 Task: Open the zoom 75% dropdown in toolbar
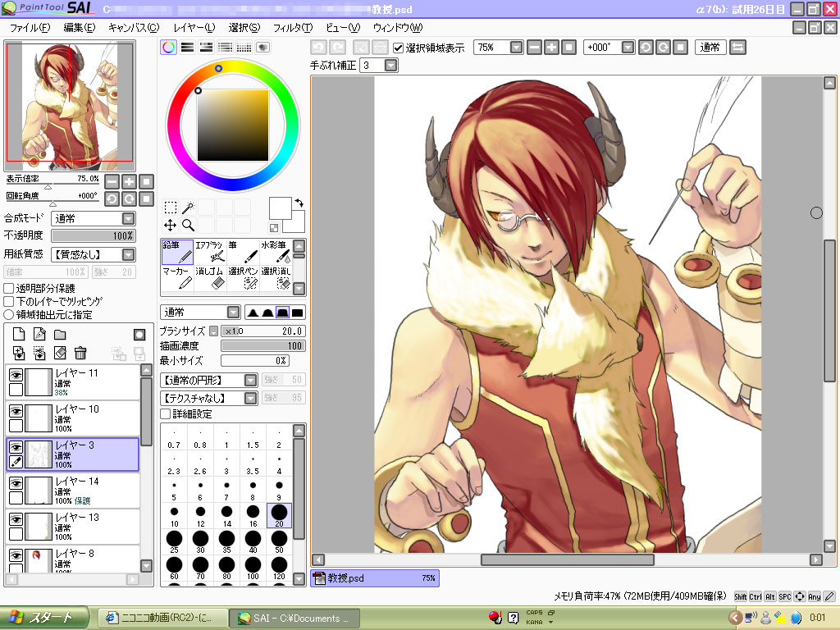517,47
